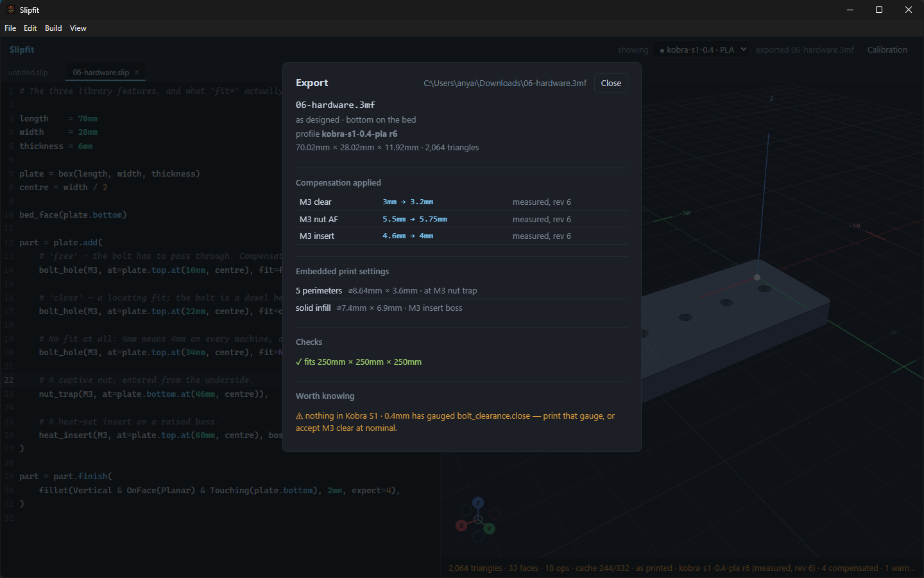The image size is (924, 578).
Task: Click the '06-hardware.3mf' filename in Export dialog
Action: tap(336, 105)
